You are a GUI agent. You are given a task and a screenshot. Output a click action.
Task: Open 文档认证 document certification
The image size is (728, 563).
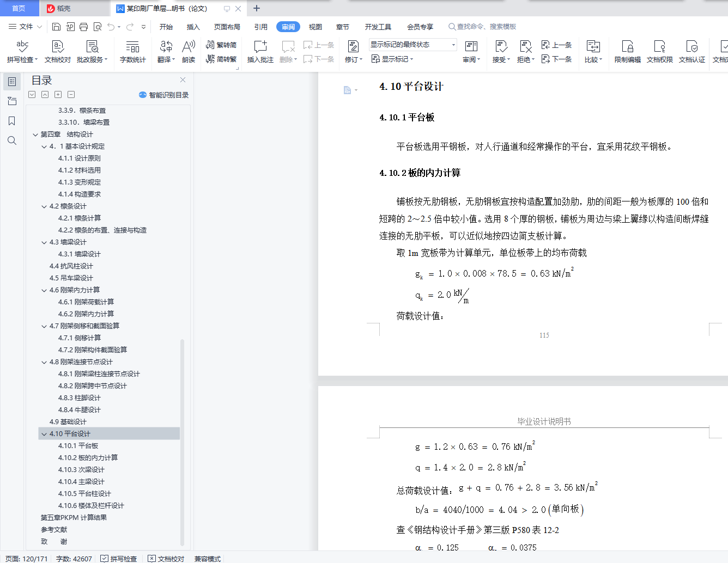(692, 52)
